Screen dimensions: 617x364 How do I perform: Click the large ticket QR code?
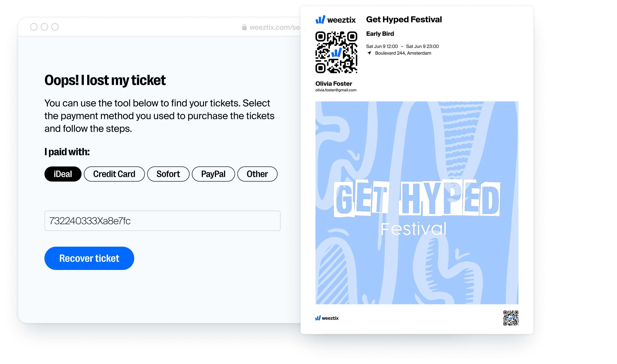pos(336,52)
